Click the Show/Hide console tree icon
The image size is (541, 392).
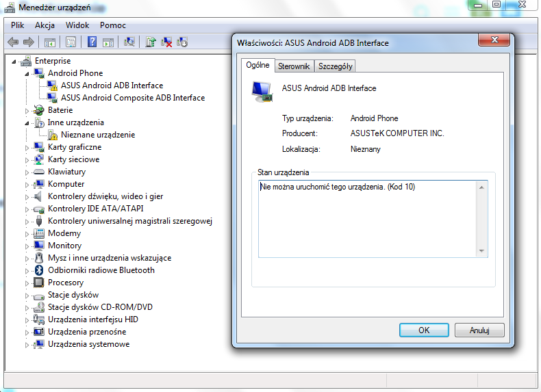(x=50, y=42)
